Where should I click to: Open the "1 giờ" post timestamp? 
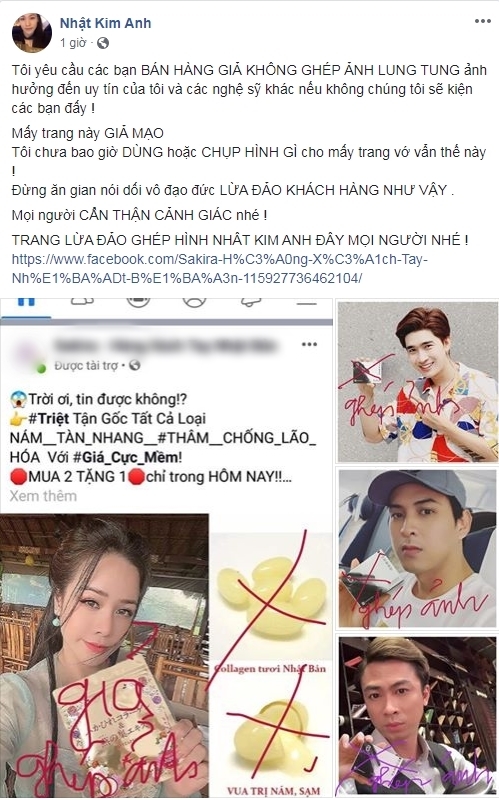[73, 43]
